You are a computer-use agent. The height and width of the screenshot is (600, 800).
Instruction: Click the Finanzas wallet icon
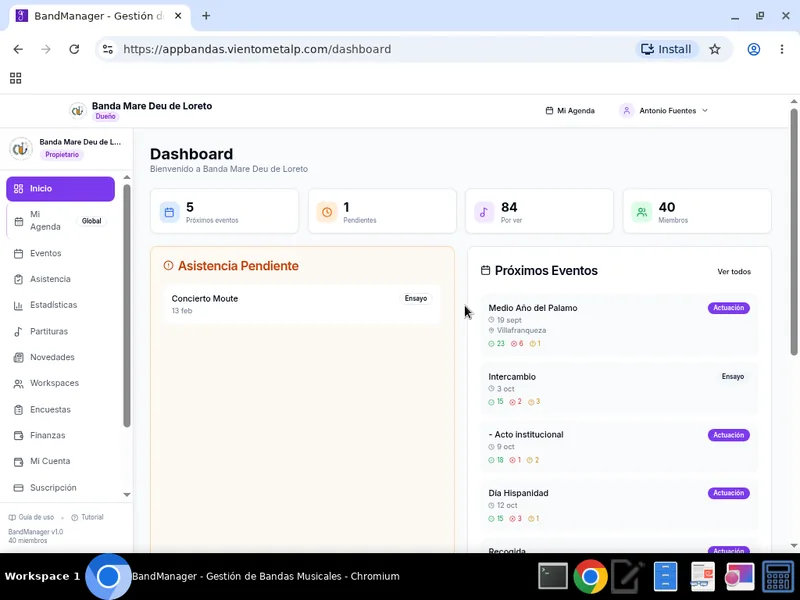click(18, 436)
